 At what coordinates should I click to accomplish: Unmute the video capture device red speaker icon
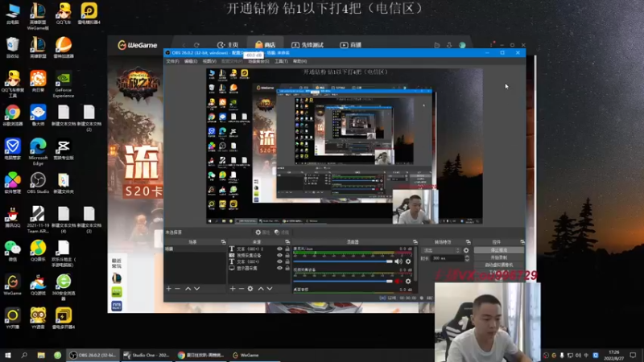[398, 281]
